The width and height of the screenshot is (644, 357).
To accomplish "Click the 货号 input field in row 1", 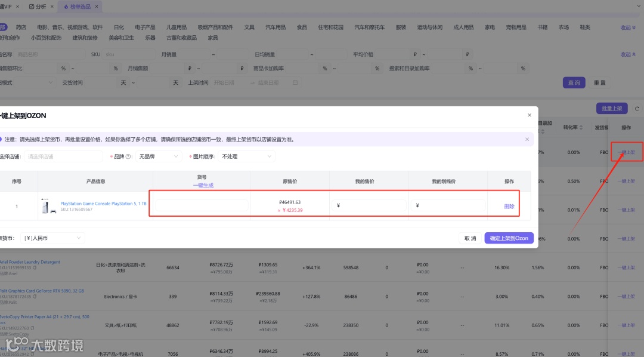I will tap(202, 205).
